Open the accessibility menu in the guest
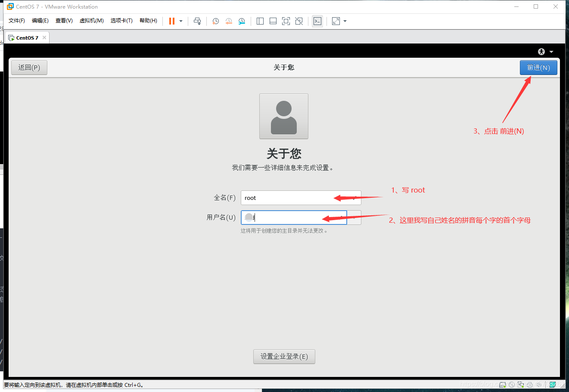 click(541, 51)
